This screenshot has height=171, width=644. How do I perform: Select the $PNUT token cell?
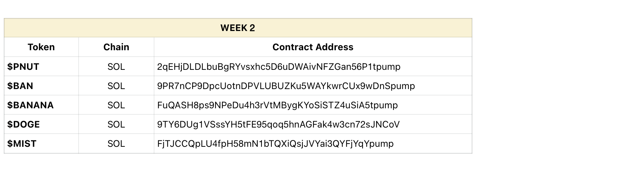click(x=41, y=67)
